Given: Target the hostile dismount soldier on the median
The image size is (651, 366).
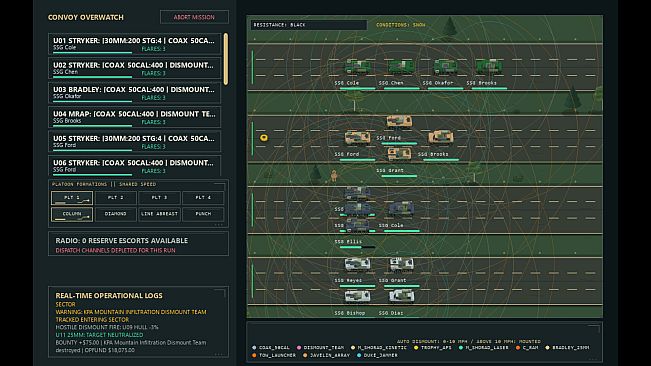Looking at the screenshot, I should [x=334, y=175].
